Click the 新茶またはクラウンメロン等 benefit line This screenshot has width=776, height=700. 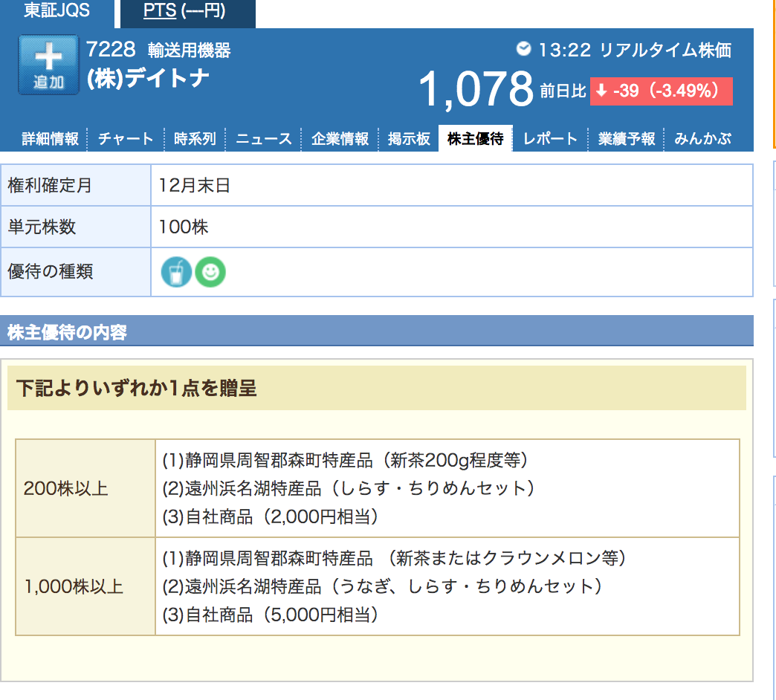coord(395,559)
